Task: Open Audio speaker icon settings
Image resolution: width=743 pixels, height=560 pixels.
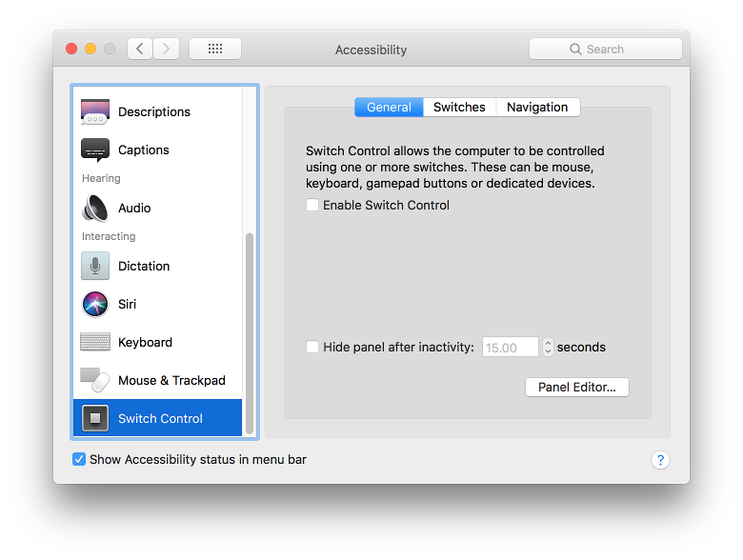Action: 95,208
